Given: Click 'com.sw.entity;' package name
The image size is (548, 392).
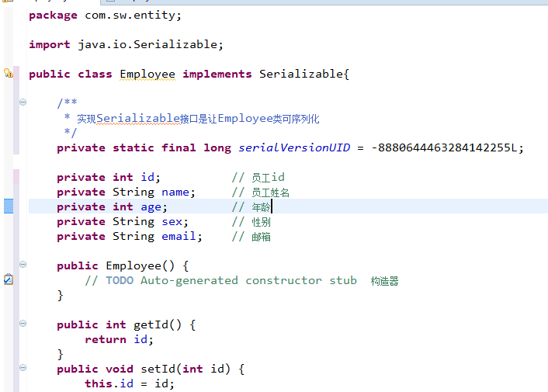Looking at the screenshot, I should pos(134,16).
